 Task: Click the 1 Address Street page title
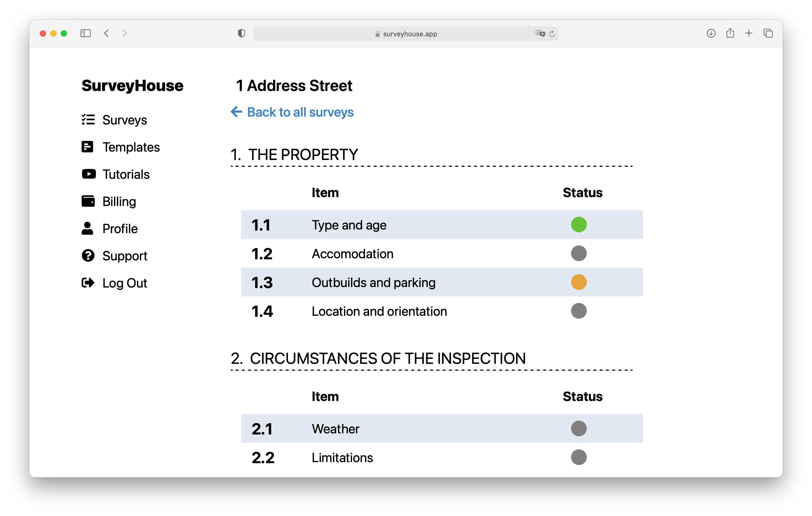(x=294, y=85)
